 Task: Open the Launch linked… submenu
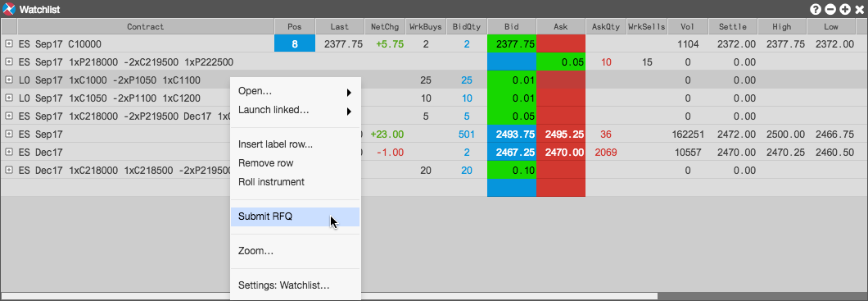(296, 110)
